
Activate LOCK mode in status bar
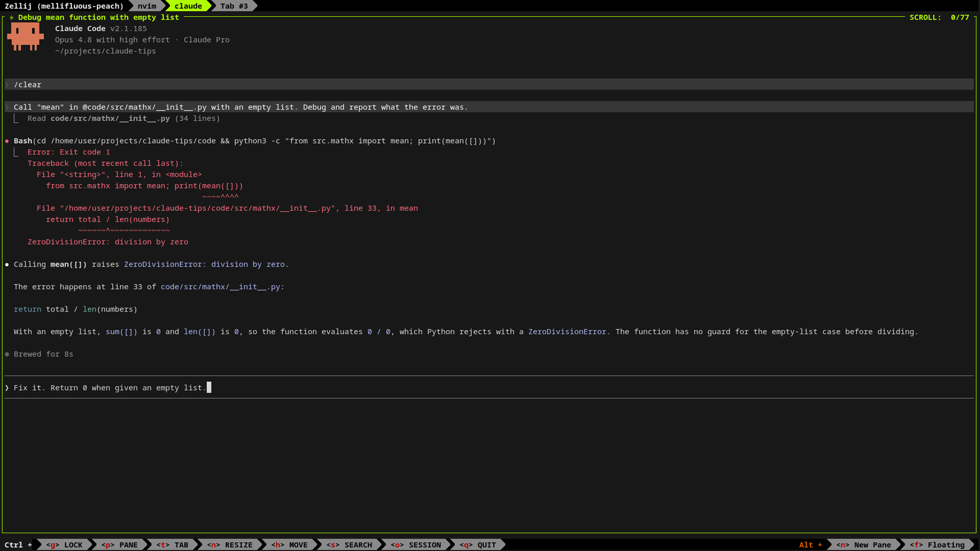pos(65,544)
